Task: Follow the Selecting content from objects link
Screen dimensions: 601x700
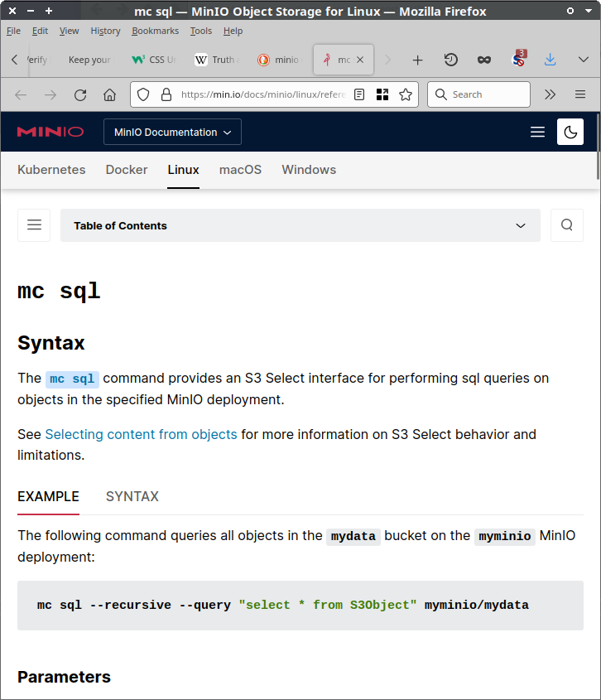Action: pos(141,434)
